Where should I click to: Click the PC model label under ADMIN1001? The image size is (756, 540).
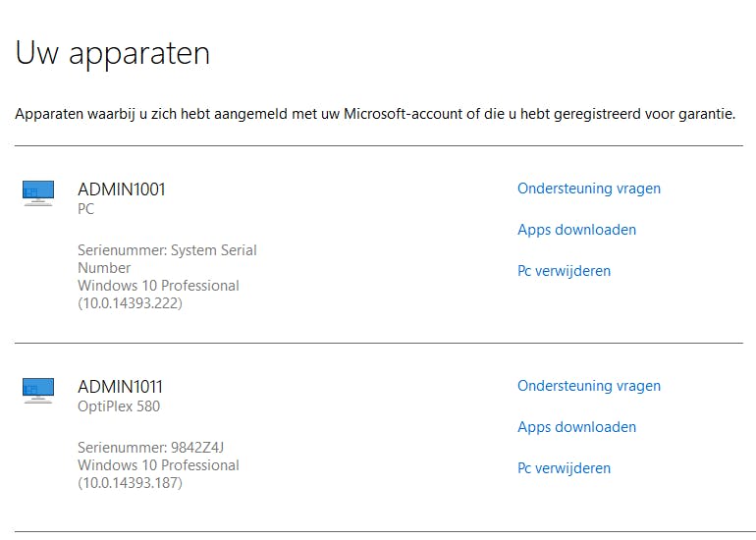(86, 209)
